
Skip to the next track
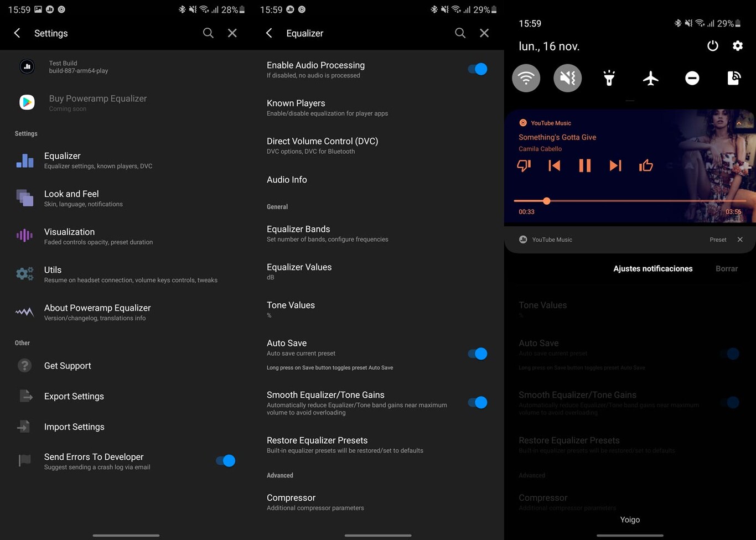(615, 165)
